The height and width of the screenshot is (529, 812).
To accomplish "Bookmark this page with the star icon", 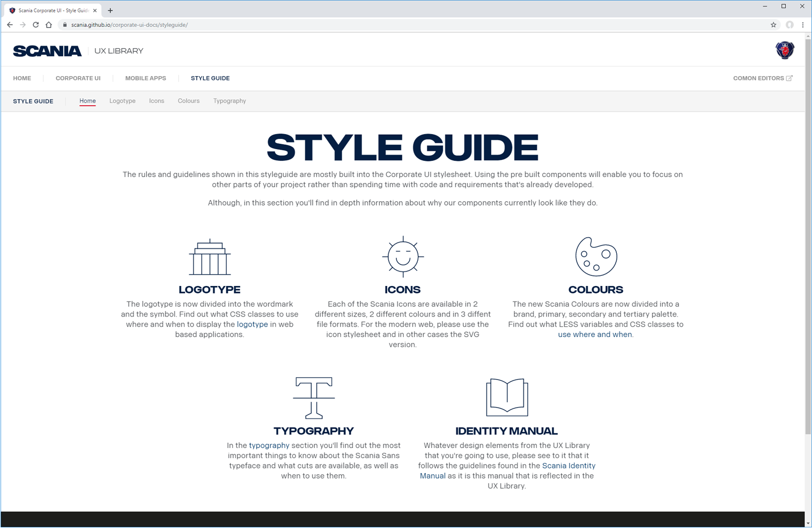I will [773, 25].
